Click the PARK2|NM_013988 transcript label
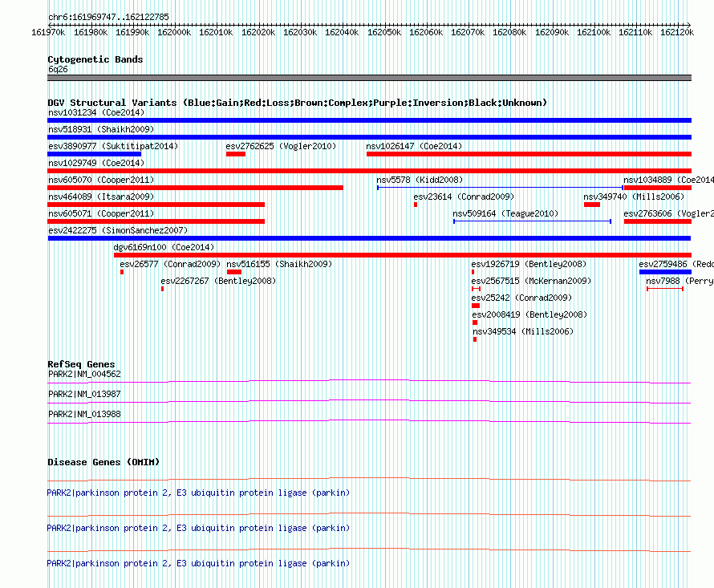 coord(84,415)
